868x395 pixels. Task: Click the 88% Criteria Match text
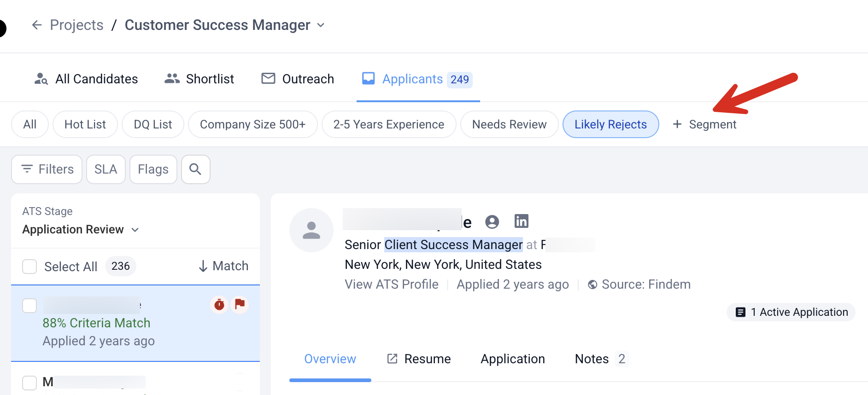[x=96, y=323]
